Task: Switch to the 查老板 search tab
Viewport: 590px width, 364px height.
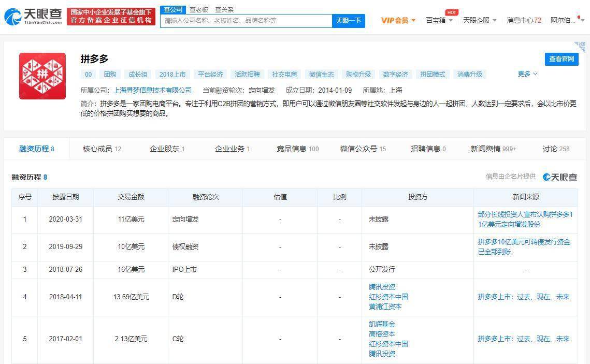Action: pyautogui.click(x=198, y=9)
